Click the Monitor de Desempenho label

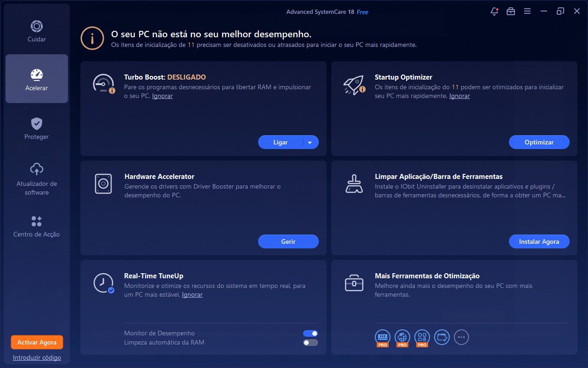tap(159, 333)
